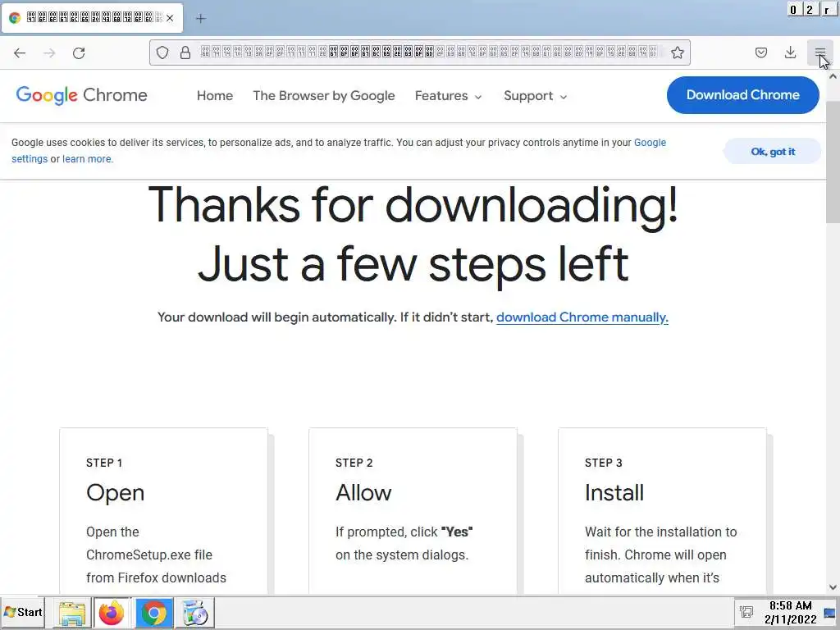Viewport: 840px width, 630px height.
Task: Expand the Support dropdown menu
Action: [535, 95]
